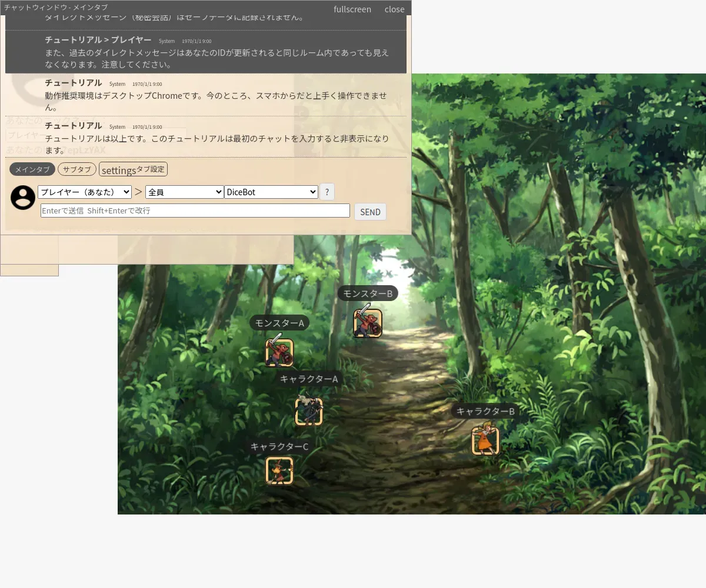The width and height of the screenshot is (706, 588).
Task: Click the Monster A character token
Action: 279,353
